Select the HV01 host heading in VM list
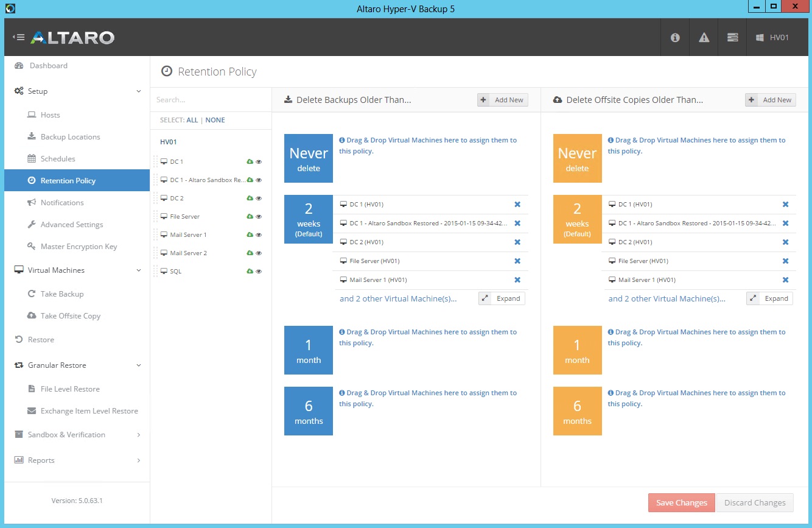This screenshot has width=812, height=528. point(169,142)
